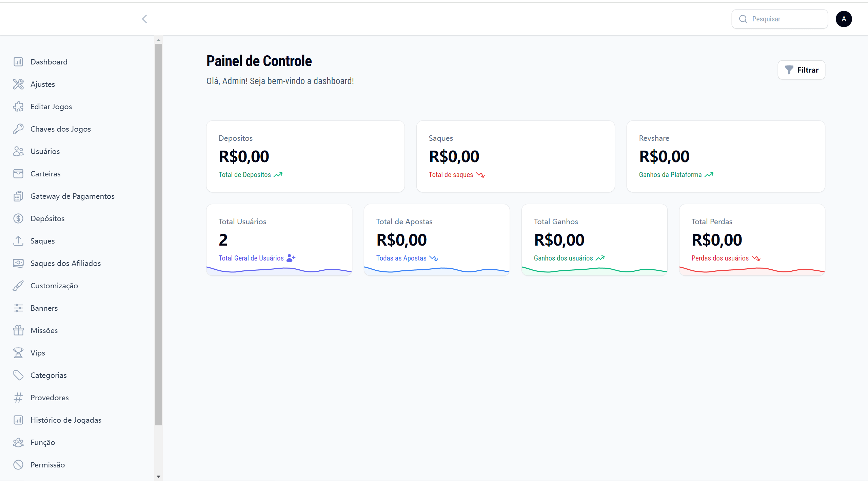The height and width of the screenshot is (481, 868).
Task: Click the Vips trophy icon
Action: 18,353
